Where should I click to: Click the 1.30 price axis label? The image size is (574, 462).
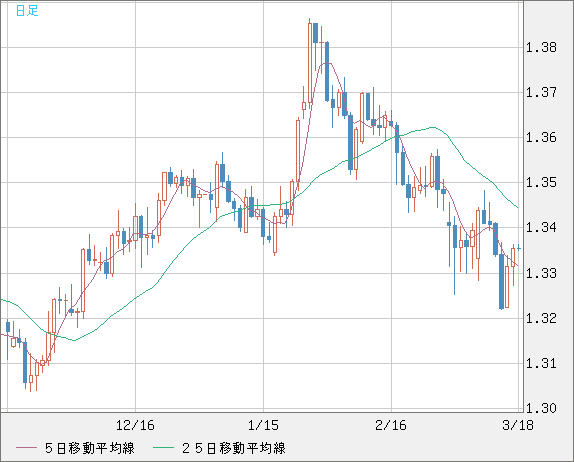point(541,408)
